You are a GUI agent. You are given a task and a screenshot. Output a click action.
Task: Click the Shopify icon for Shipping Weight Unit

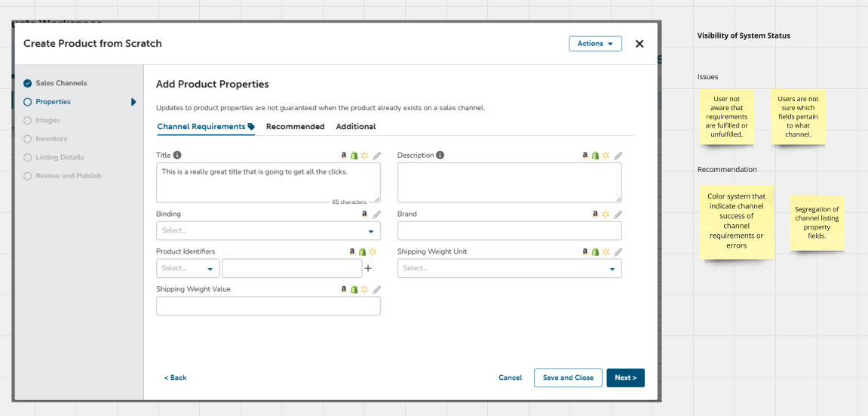coord(596,251)
